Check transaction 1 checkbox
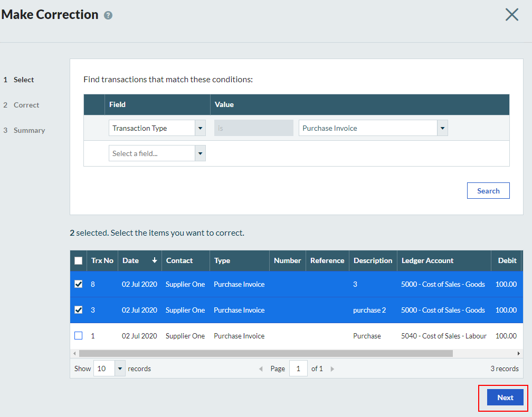Screen dimensions: 532x417 [x=79, y=336]
